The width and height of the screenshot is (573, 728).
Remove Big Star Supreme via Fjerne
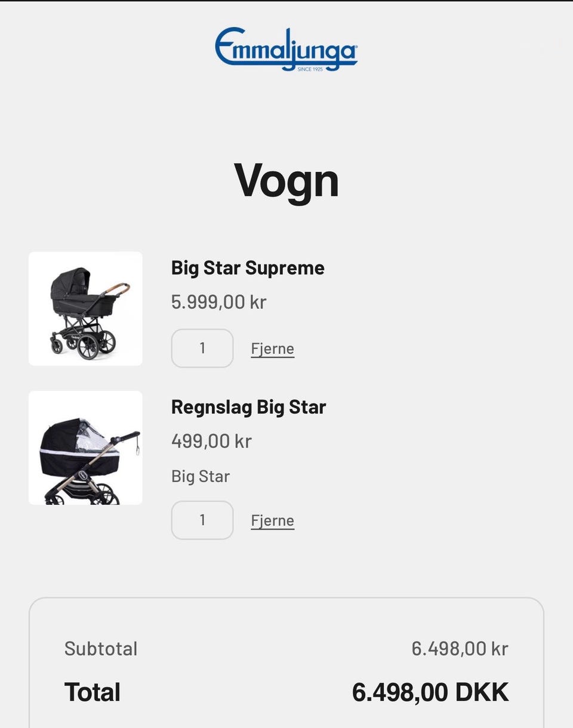click(x=273, y=348)
